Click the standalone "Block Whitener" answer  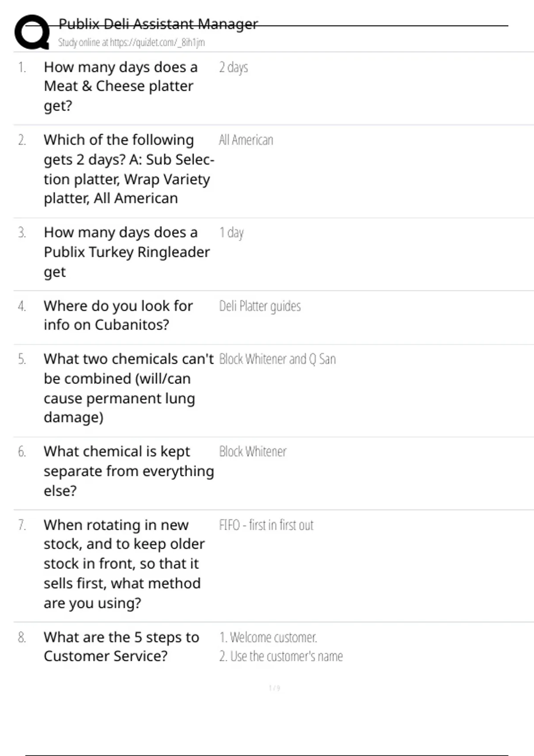pos(253,451)
